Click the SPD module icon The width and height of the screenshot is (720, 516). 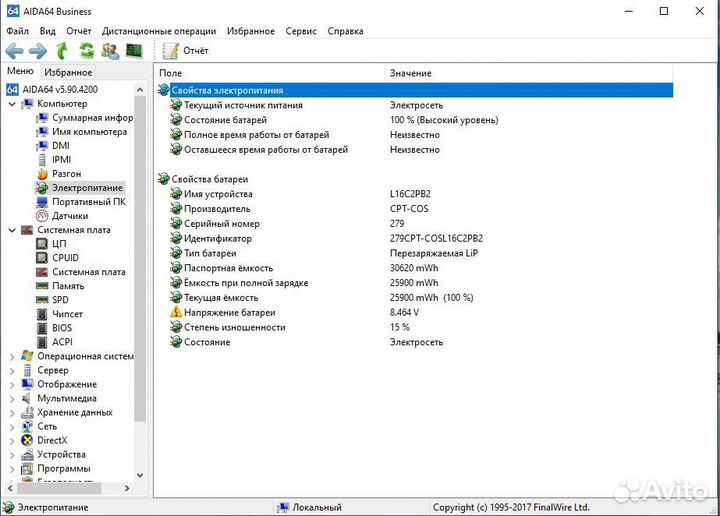tap(42, 300)
